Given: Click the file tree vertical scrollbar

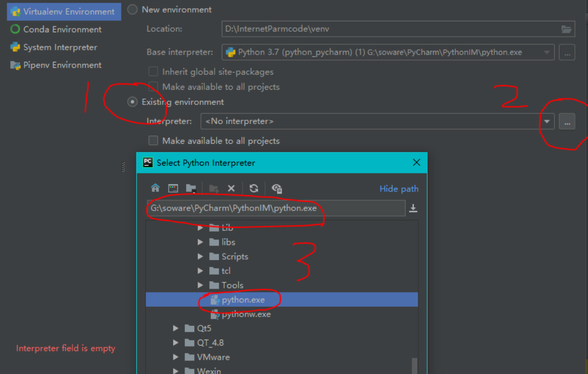Looking at the screenshot, I should [414, 366].
